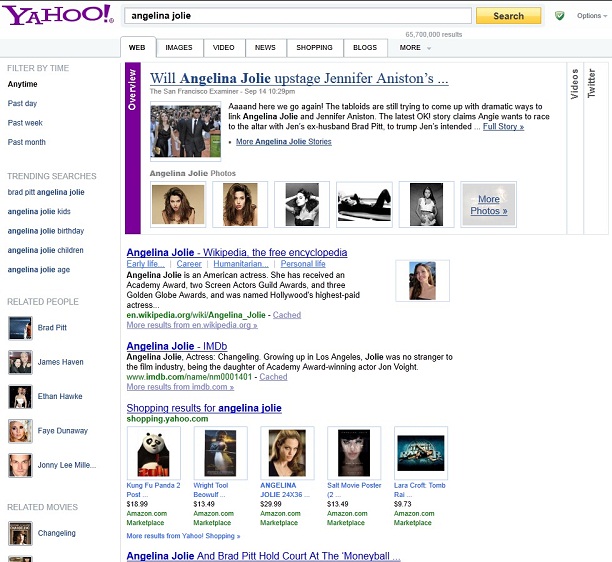Open More results from en.wikipedia.org
The image size is (612, 562).
pos(192,325)
